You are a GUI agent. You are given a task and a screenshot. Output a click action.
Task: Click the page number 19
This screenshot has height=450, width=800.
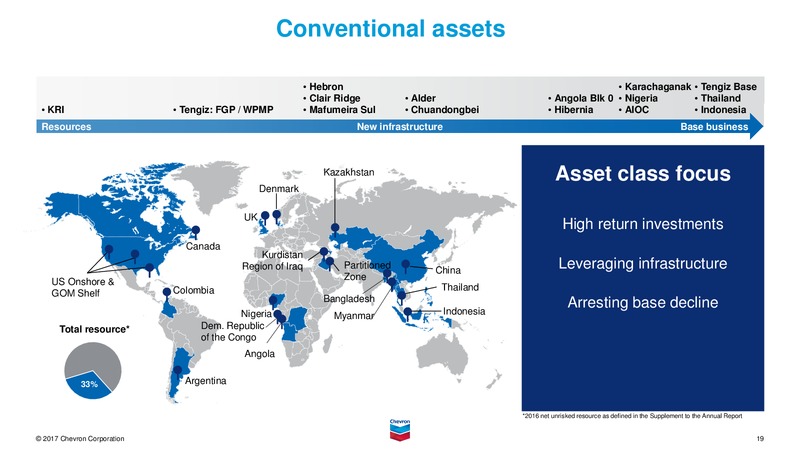pos(760,438)
